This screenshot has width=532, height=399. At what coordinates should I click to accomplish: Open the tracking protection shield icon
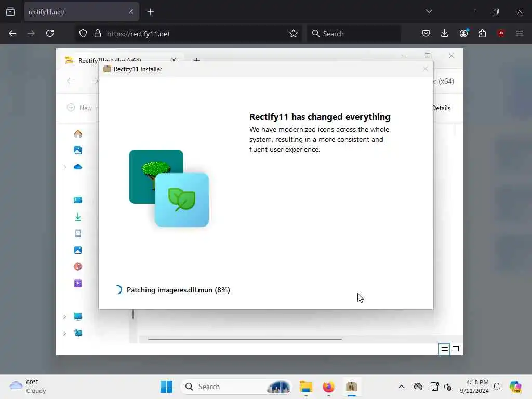coord(83,34)
